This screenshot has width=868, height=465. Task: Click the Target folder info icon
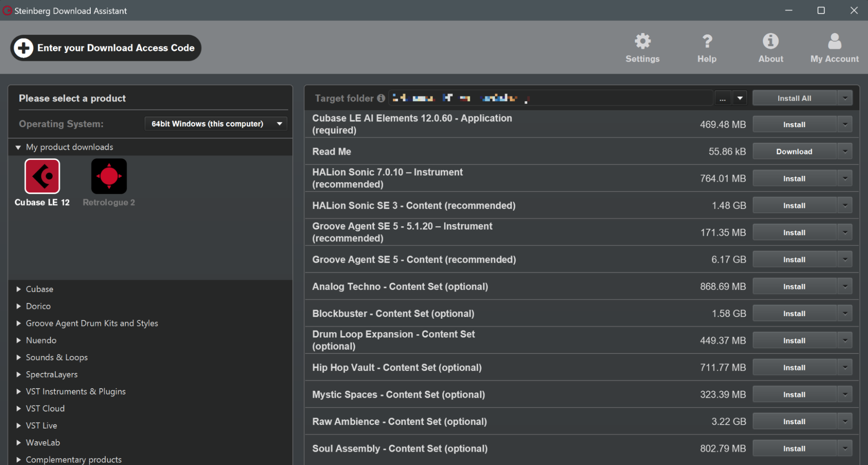(381, 98)
